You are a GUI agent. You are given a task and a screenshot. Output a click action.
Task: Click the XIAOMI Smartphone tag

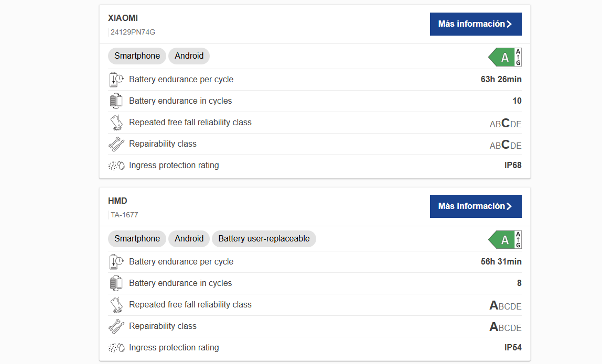[x=137, y=56]
